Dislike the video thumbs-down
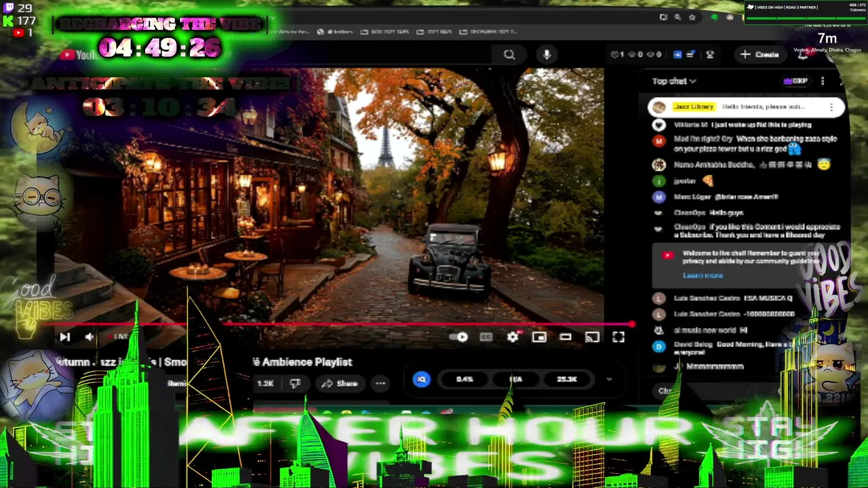This screenshot has width=868, height=488. [x=295, y=384]
